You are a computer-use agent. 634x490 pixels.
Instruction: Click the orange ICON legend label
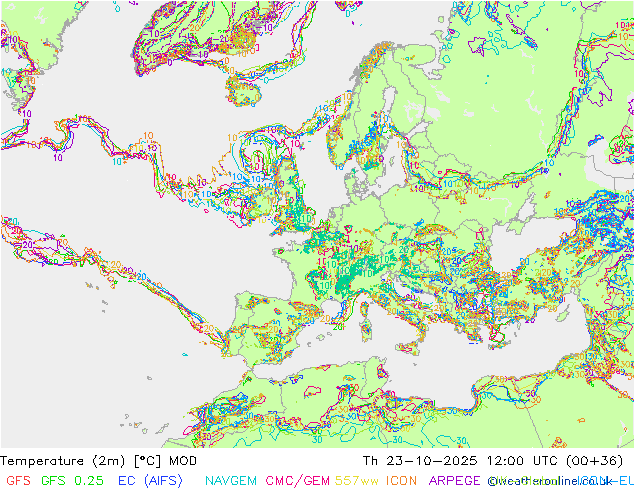[x=401, y=480]
